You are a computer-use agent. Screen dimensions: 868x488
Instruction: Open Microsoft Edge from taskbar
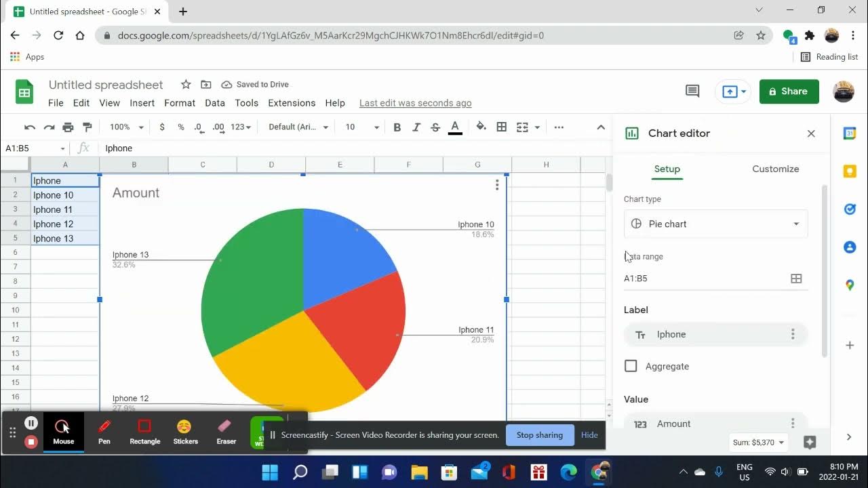[568, 472]
